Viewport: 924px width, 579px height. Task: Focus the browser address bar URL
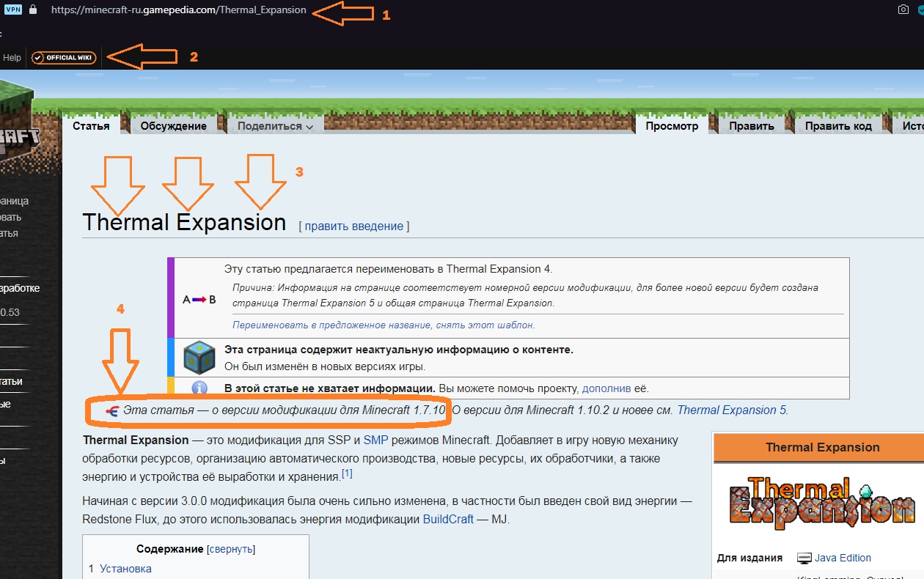(x=179, y=10)
